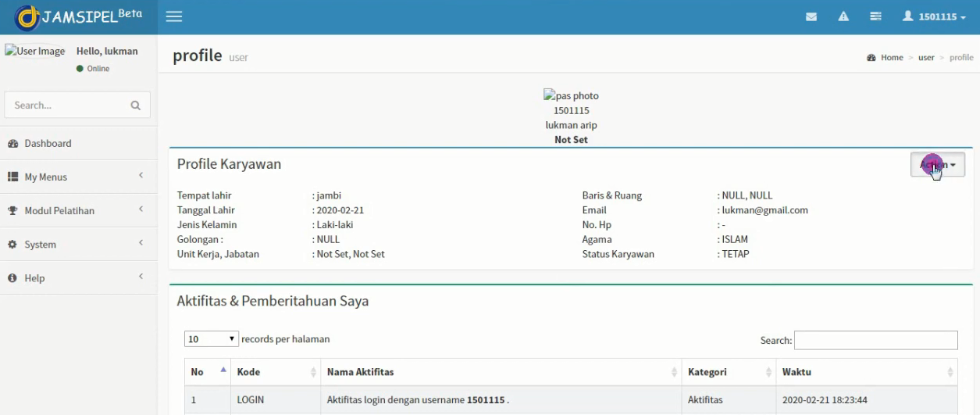Click the hamburger sidebar toggle icon

tap(174, 16)
